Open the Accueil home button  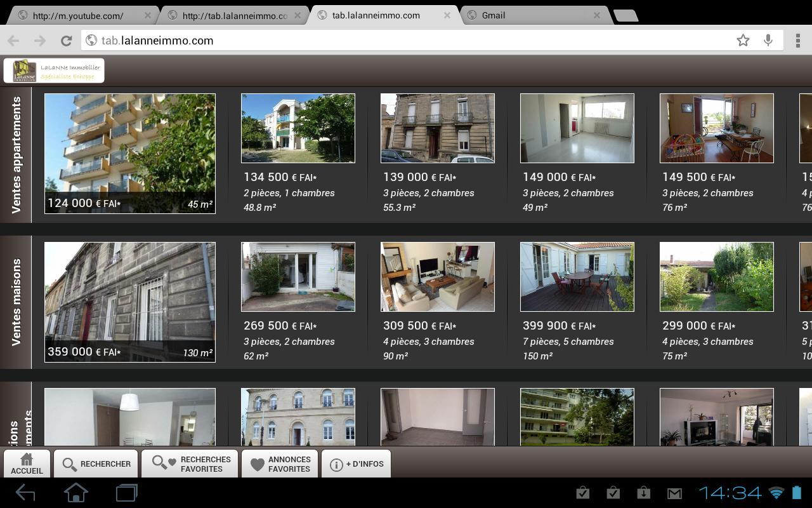tap(27, 464)
